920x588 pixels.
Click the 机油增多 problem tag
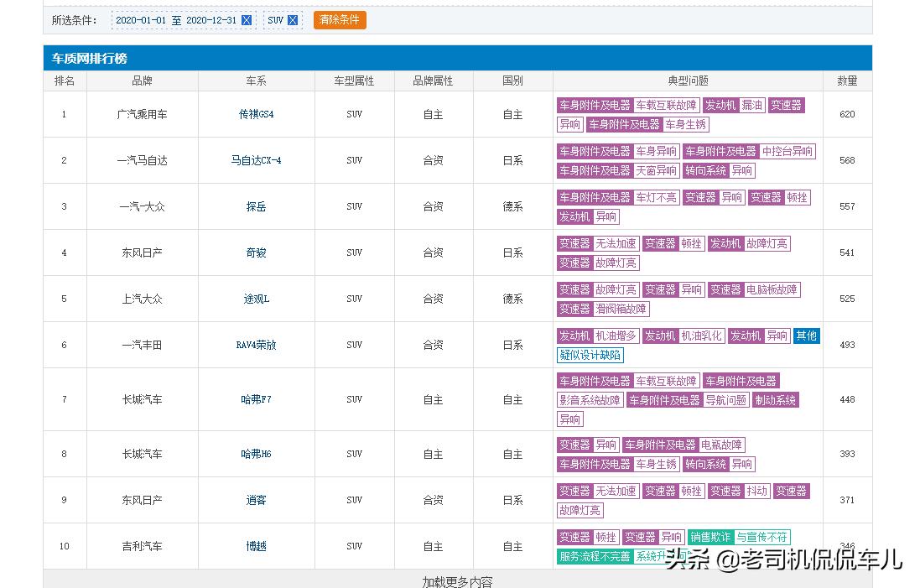click(x=616, y=336)
